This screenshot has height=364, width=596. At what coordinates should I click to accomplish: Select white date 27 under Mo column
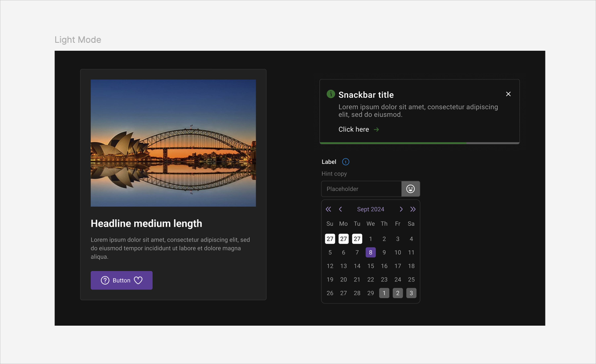[344, 239]
